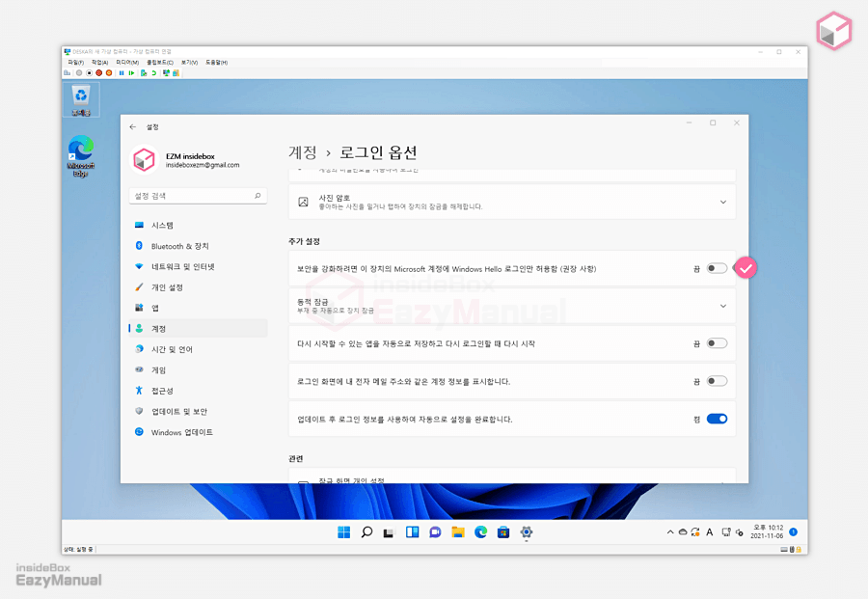Go back with Settings back arrow

[133, 126]
